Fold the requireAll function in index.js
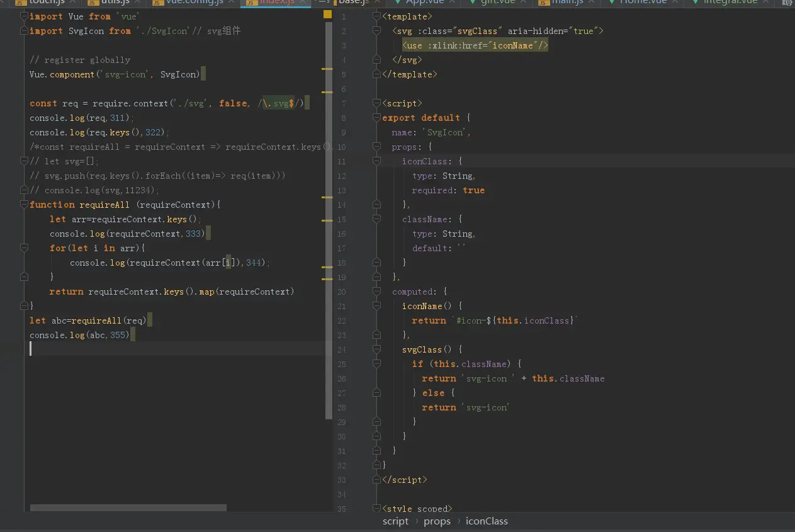The width and height of the screenshot is (795, 532). 25,205
